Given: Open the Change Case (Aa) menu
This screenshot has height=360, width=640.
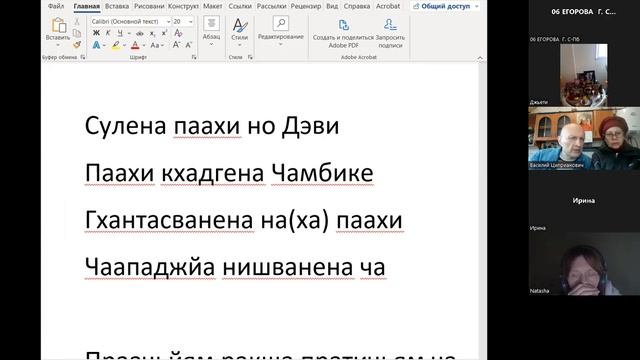Looking at the screenshot, I should [x=156, y=45].
